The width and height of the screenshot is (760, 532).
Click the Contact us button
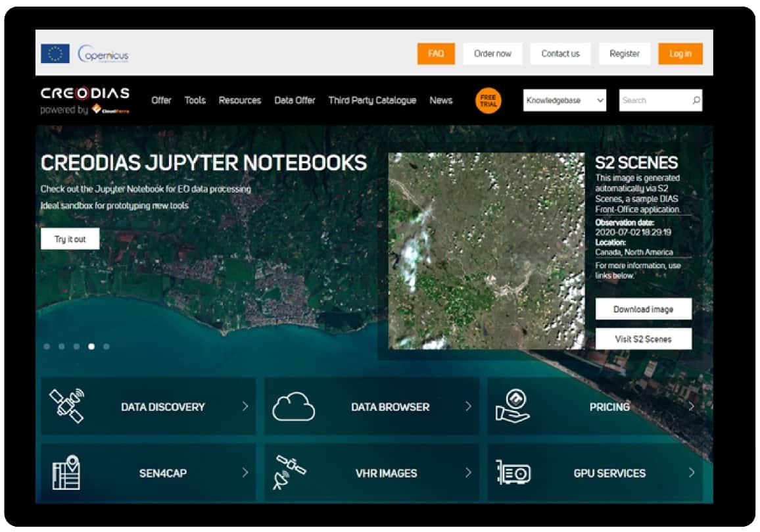[x=560, y=54]
